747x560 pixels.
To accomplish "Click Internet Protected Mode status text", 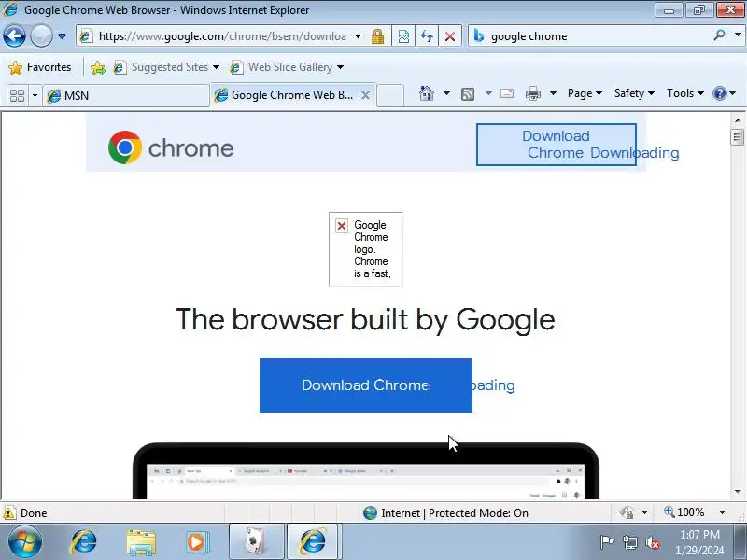I will [x=455, y=513].
